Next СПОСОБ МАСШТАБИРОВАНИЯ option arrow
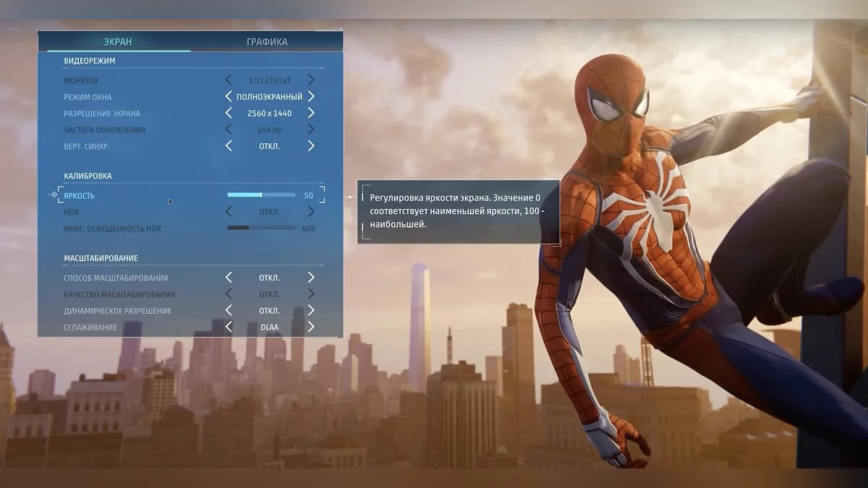Viewport: 868px width, 488px height. [311, 278]
